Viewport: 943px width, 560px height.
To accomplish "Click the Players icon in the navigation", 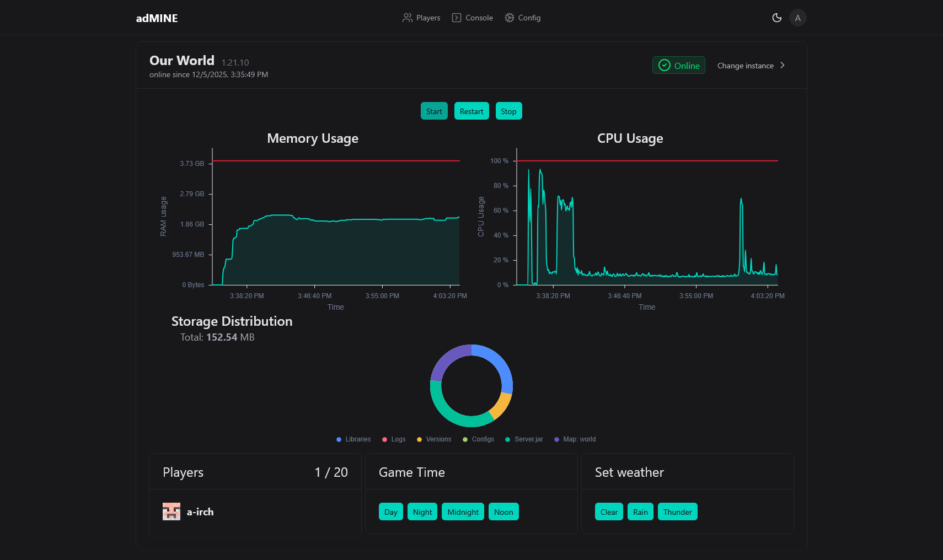I will click(x=407, y=18).
